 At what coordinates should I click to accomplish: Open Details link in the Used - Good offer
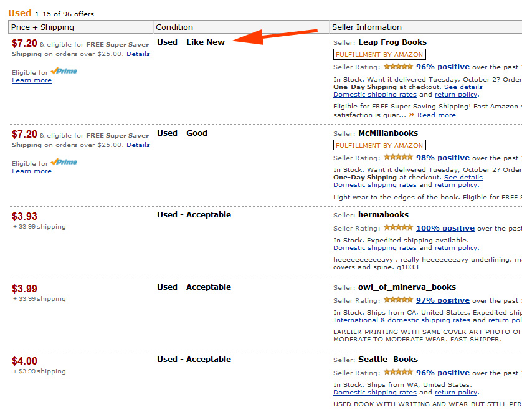138,145
